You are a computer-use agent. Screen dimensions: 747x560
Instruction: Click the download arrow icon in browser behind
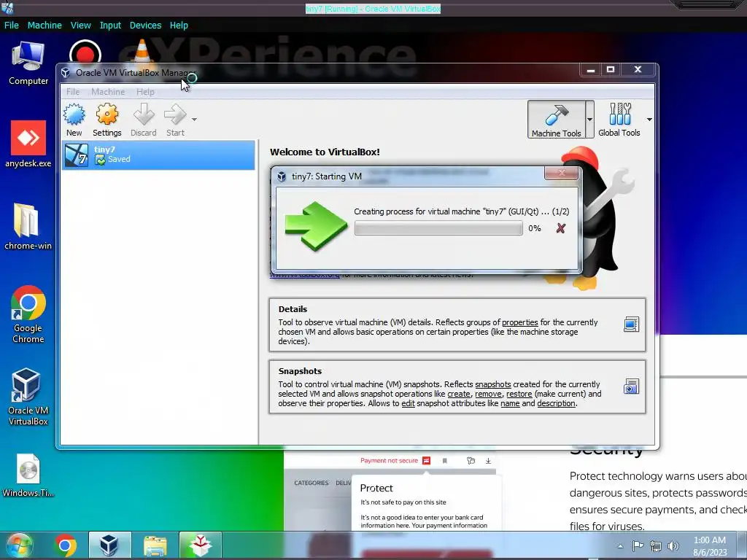pyautogui.click(x=488, y=461)
